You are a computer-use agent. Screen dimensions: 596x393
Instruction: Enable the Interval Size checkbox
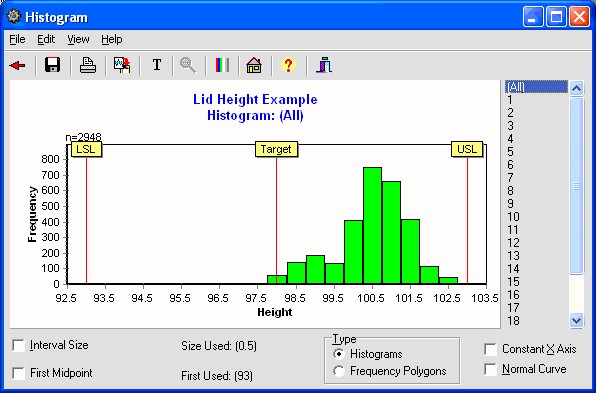point(18,345)
